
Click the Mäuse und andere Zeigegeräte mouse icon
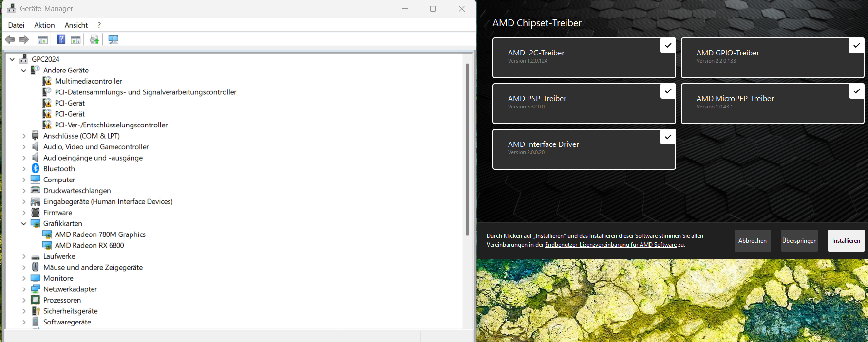coord(36,267)
